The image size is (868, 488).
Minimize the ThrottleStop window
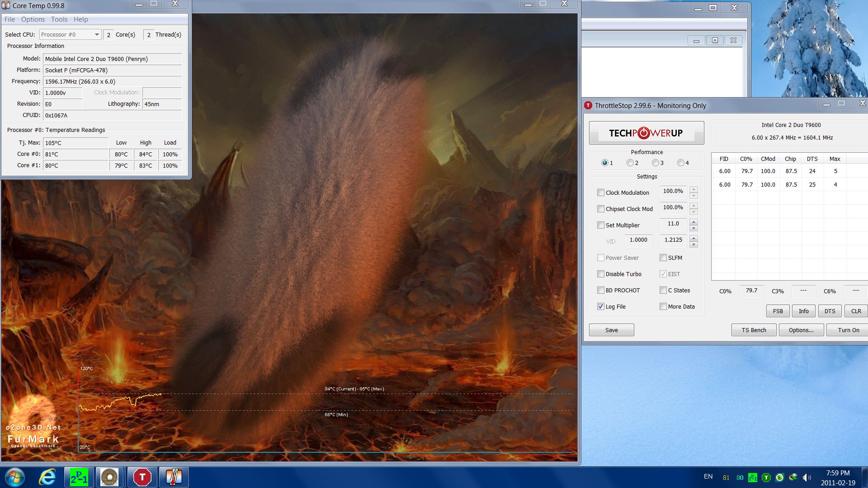click(826, 104)
